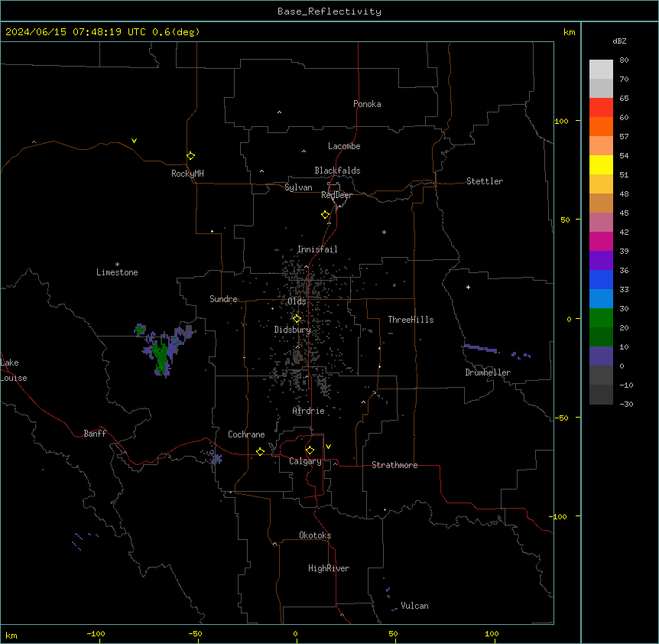Pick the orange 60-57 dBZ legend swatch

click(601, 126)
